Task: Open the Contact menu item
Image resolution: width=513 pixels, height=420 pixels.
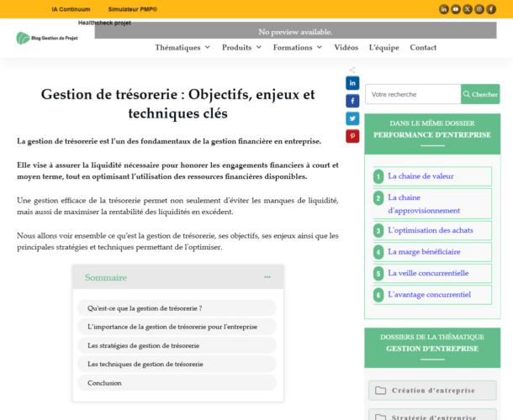Action: 423,47
